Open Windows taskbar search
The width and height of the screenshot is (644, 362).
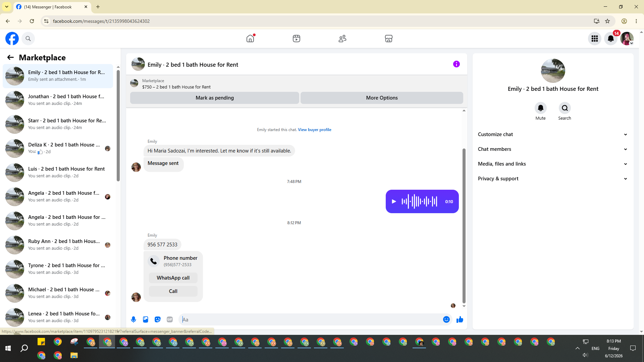click(24, 348)
